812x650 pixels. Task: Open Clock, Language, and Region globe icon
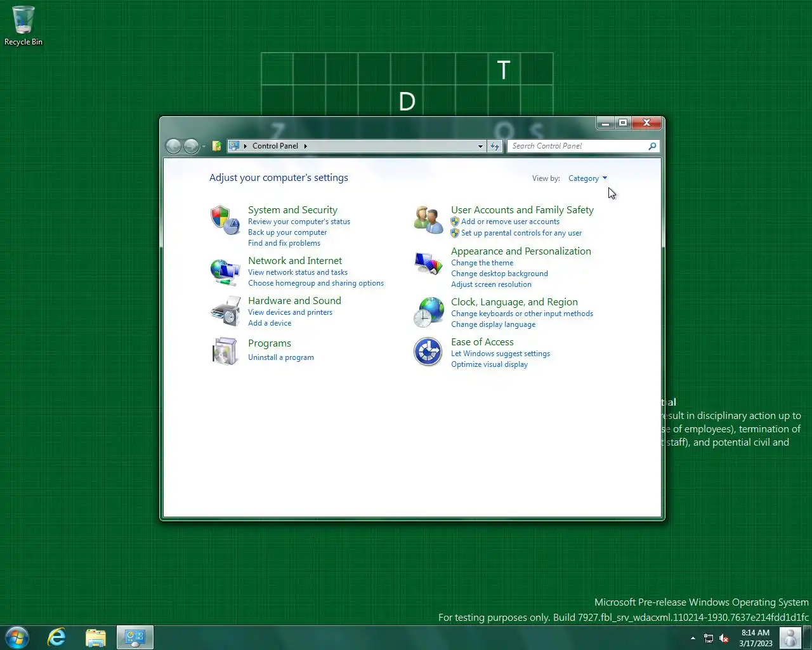429,312
